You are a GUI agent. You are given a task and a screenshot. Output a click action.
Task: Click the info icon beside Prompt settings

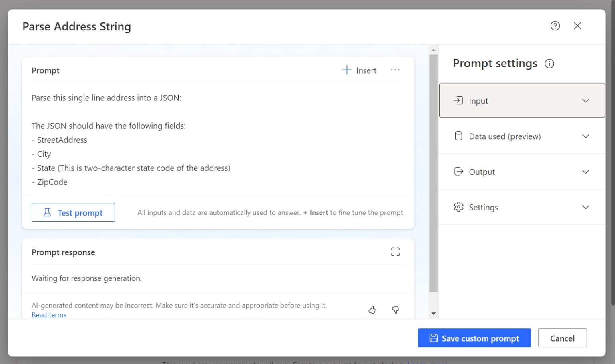click(549, 63)
